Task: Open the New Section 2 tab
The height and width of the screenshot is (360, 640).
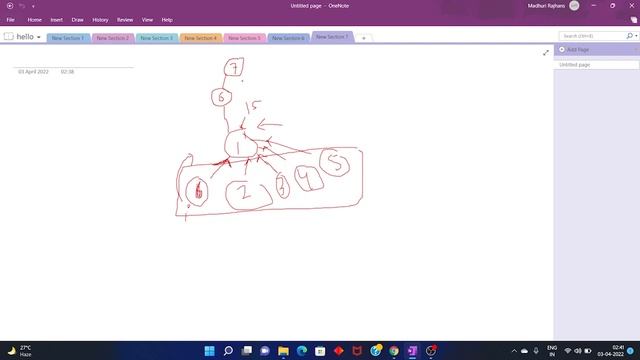Action: [113, 38]
